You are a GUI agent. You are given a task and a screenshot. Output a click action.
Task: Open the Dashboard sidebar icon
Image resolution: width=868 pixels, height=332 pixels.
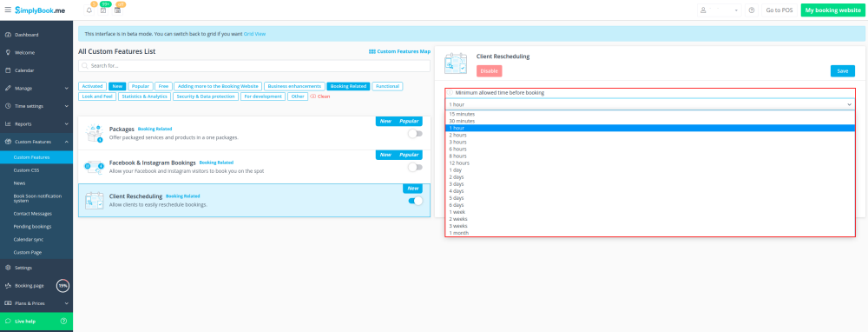(8, 35)
